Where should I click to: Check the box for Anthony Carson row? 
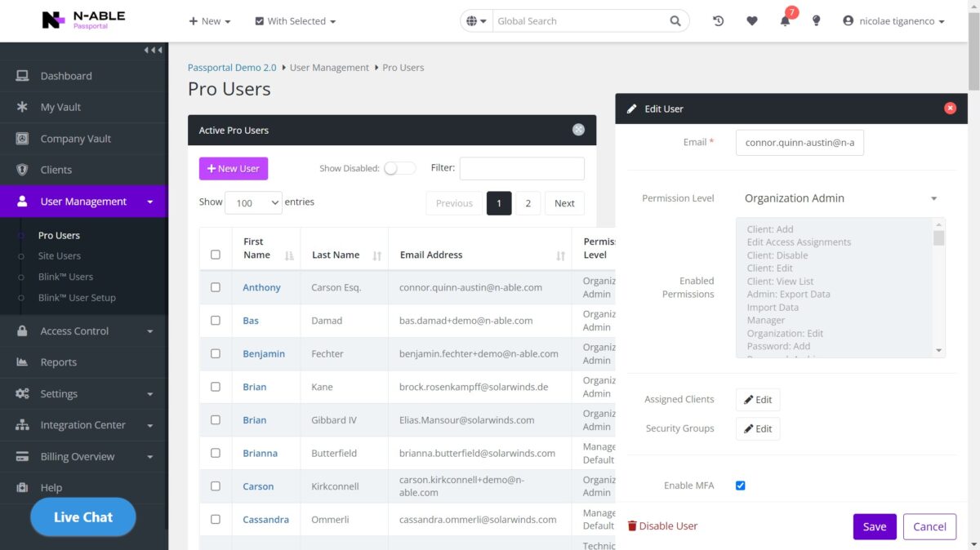216,287
